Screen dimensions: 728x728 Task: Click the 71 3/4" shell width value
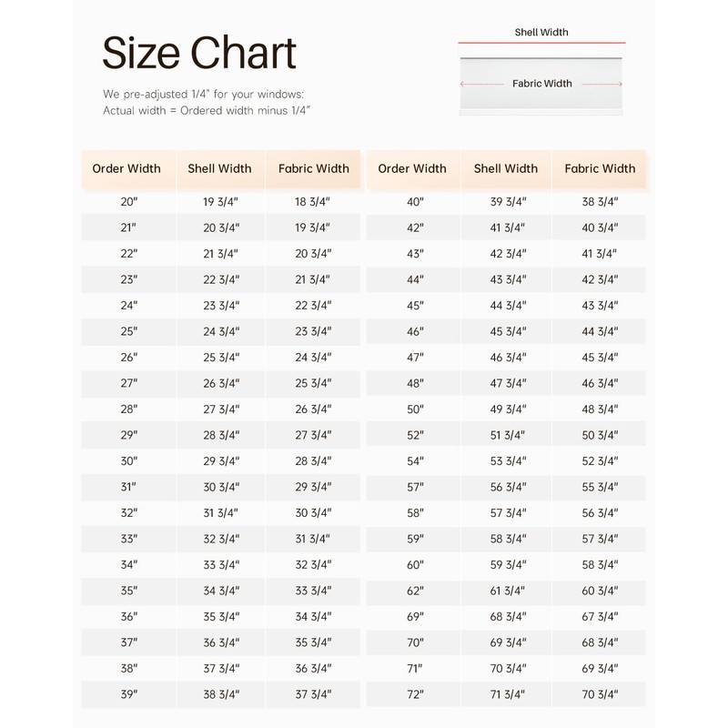click(x=507, y=694)
